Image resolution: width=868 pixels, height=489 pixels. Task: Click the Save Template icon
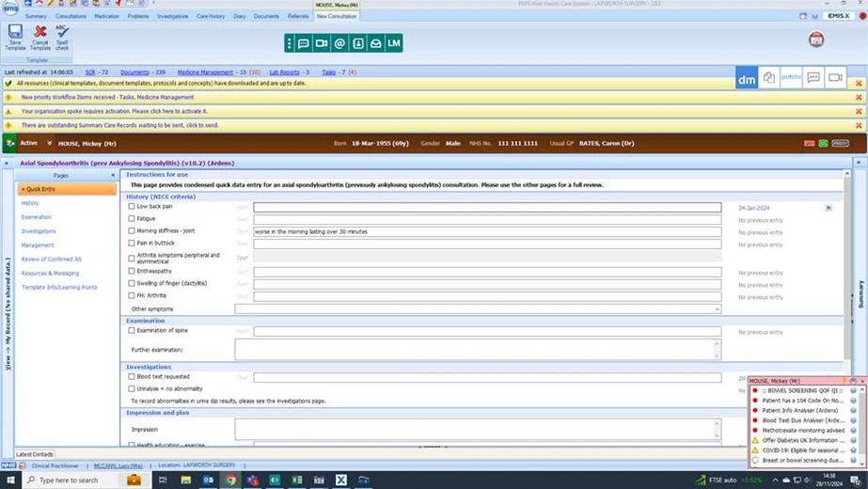coord(15,36)
